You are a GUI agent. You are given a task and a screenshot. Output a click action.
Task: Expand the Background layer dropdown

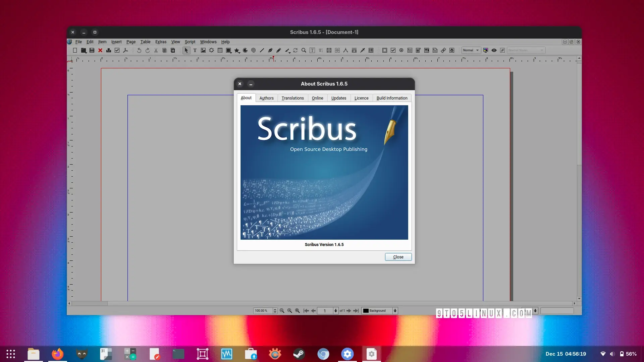click(x=395, y=311)
